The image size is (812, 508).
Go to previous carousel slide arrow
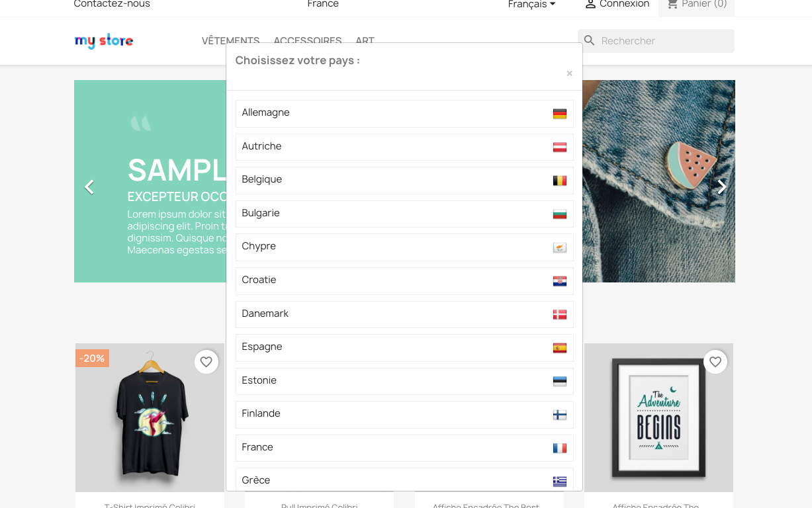pos(89,187)
